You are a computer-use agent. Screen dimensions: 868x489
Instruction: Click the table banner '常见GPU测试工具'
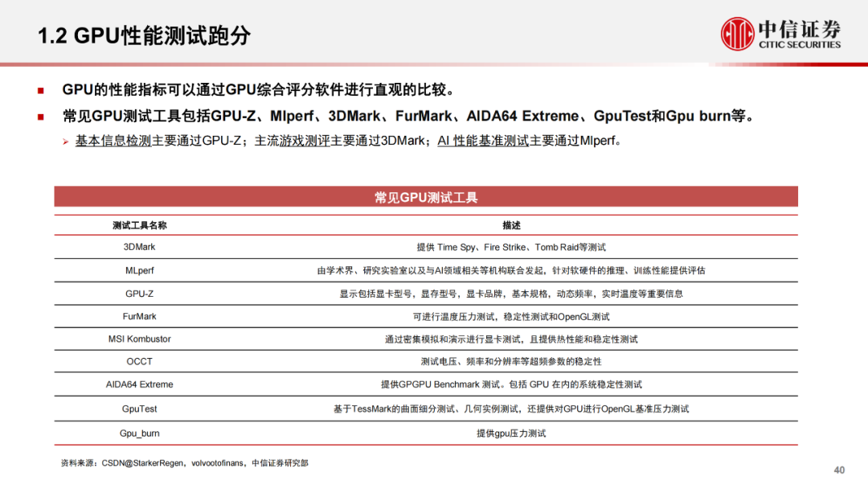(426, 197)
